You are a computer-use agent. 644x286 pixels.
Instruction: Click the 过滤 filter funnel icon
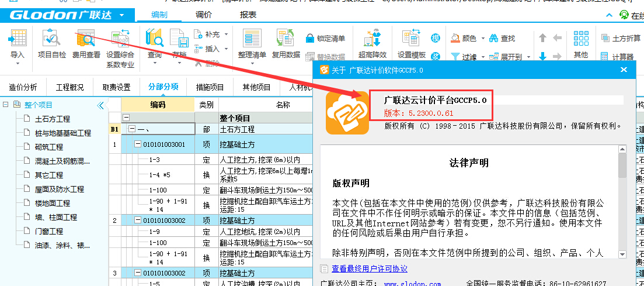tap(455, 56)
